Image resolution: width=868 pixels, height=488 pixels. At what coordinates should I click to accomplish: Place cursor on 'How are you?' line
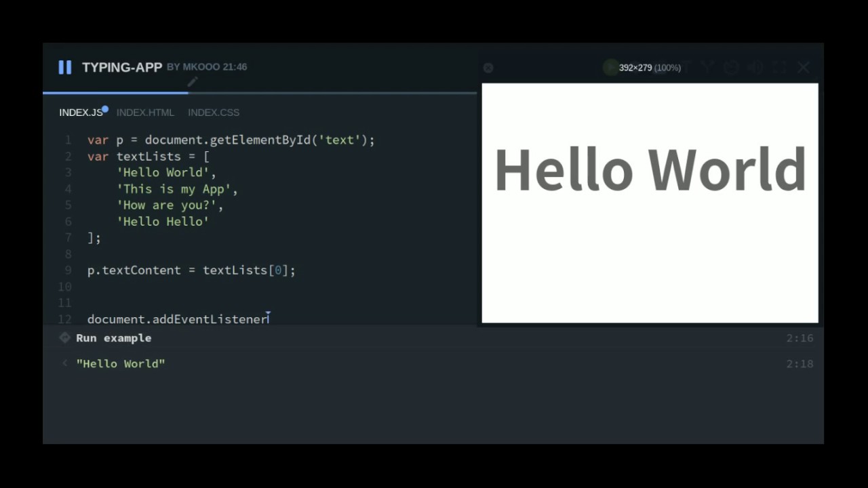click(x=170, y=205)
